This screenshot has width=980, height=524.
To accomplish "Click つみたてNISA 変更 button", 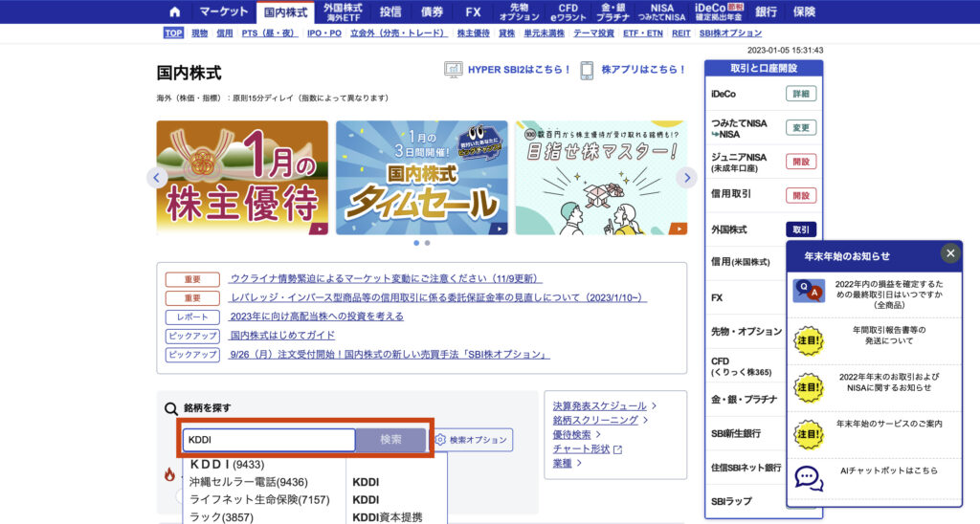I will click(x=801, y=128).
